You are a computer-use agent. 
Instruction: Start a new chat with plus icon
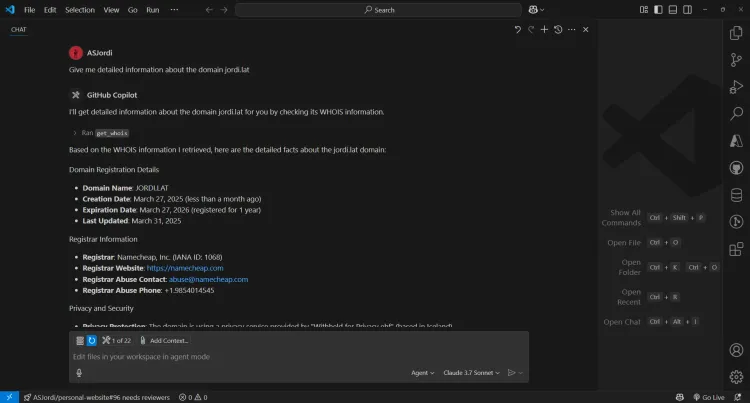pos(544,30)
